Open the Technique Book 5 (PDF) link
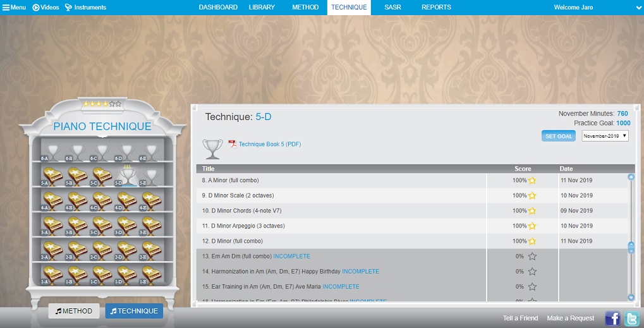 (270, 144)
